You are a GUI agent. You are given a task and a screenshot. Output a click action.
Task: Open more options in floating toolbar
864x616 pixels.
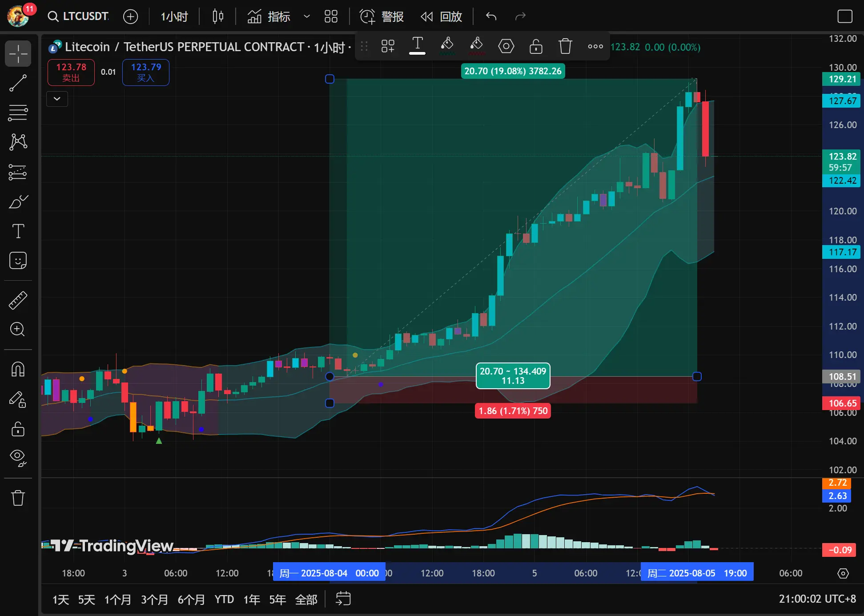(x=595, y=46)
